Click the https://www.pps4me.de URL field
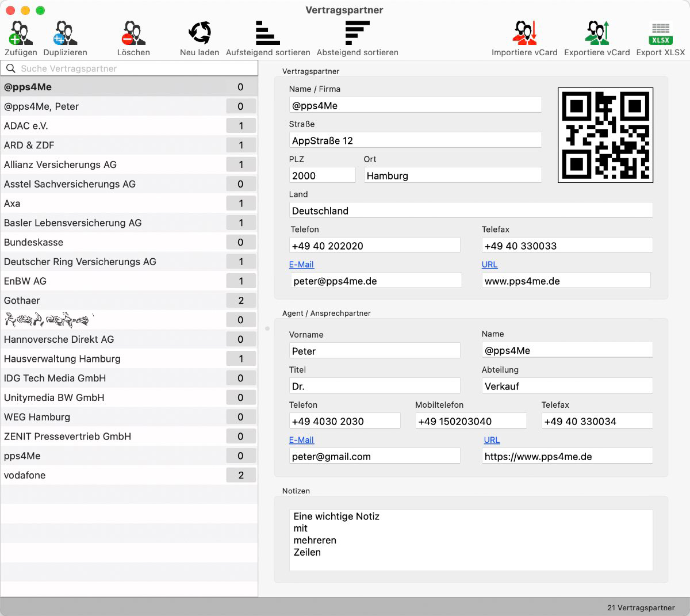This screenshot has width=690, height=616. [567, 456]
